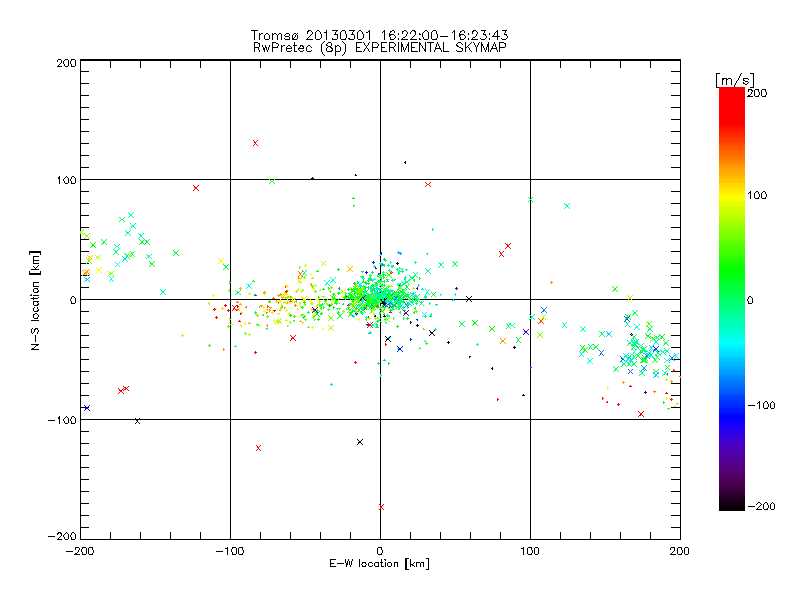The image size is (800, 600).
Task: Click the y-axis tick label '100'
Action: tap(67, 180)
